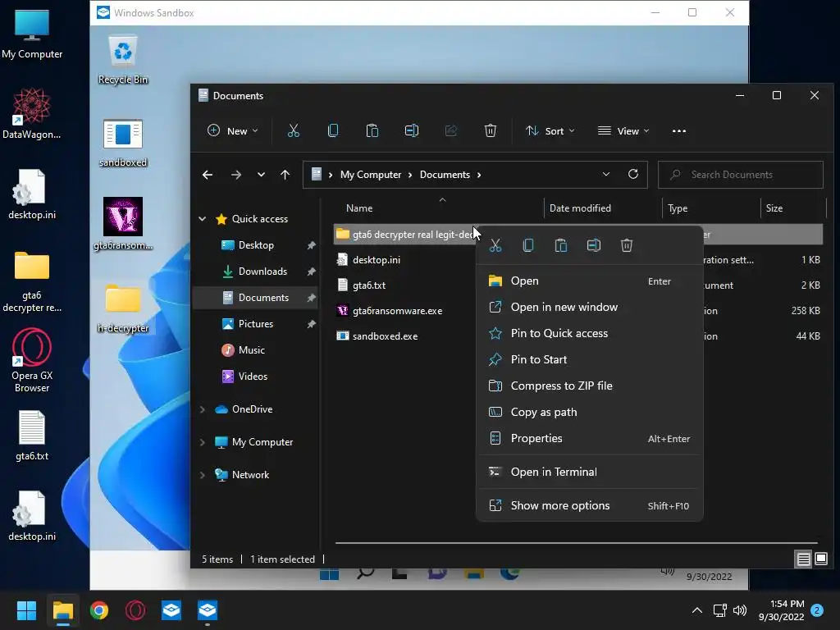Choose Open in new window

[x=589, y=307]
